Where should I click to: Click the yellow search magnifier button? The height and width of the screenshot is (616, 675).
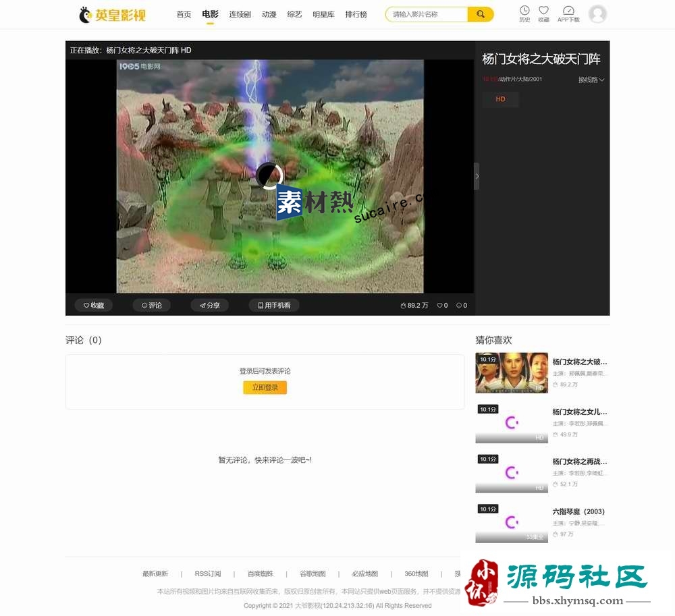[481, 14]
